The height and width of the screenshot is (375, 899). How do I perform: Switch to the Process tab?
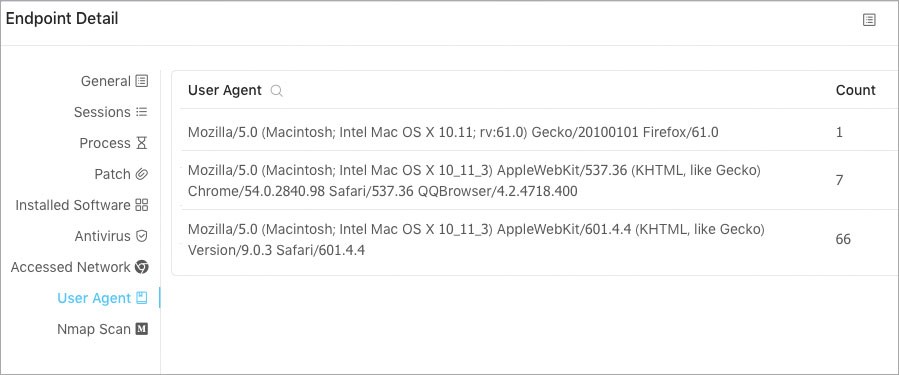(114, 143)
